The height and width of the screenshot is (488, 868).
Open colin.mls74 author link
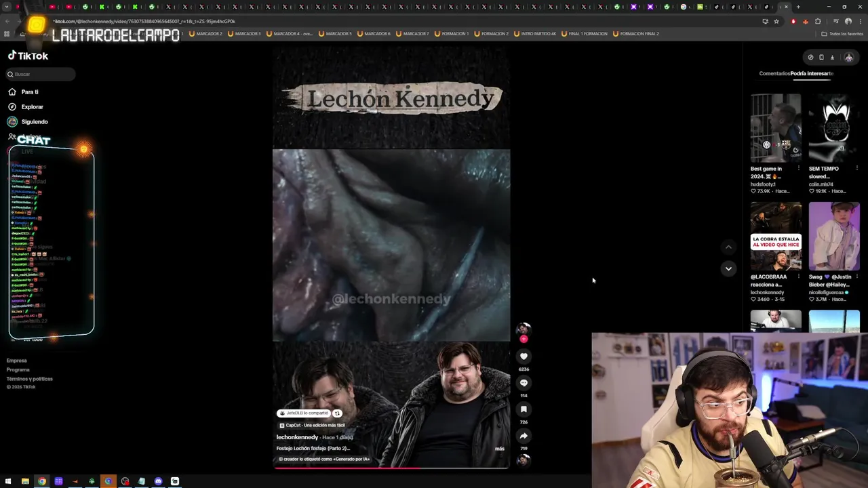click(821, 184)
